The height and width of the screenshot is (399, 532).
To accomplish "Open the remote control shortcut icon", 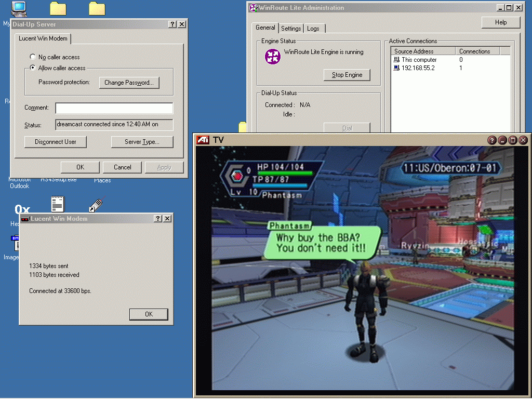I will pos(97,205).
